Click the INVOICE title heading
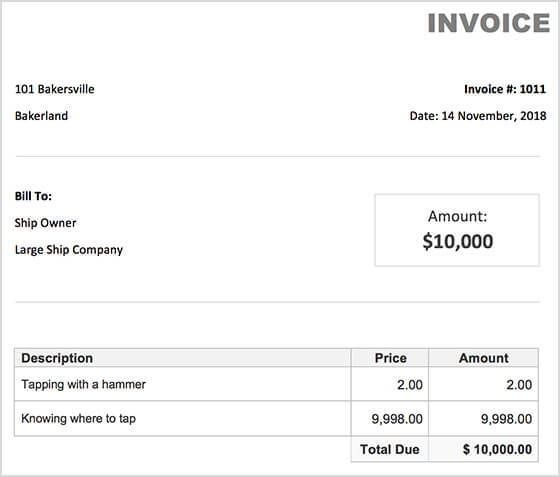The height and width of the screenshot is (477, 560). (489, 23)
